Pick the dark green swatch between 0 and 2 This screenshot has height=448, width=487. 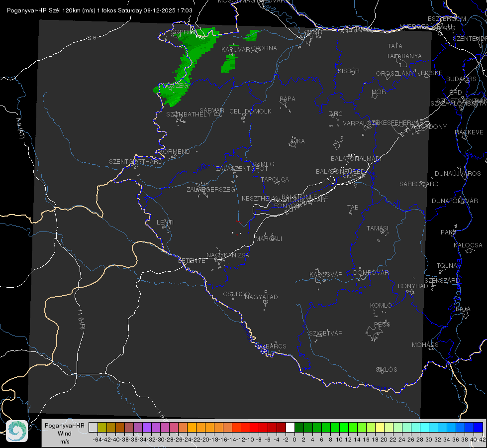pos(299,427)
